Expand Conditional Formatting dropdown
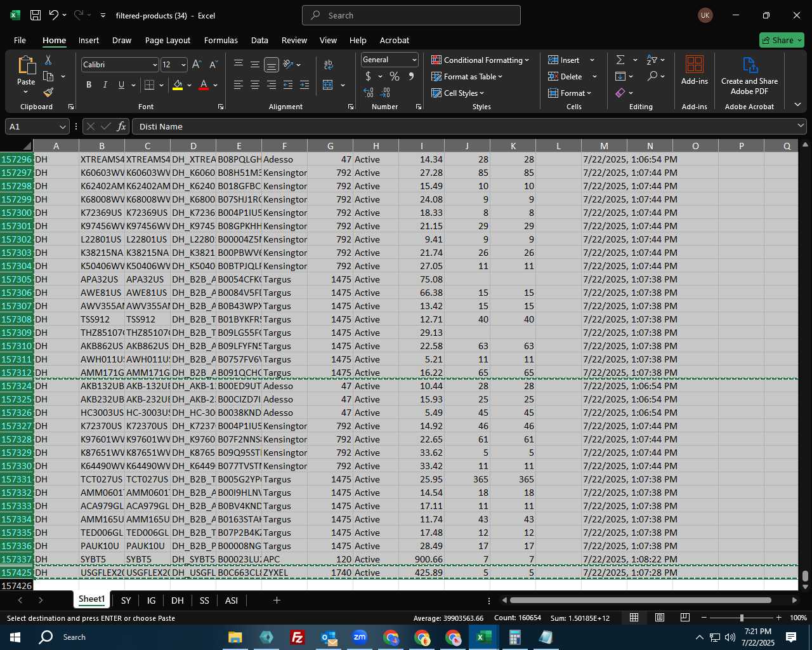 click(527, 60)
